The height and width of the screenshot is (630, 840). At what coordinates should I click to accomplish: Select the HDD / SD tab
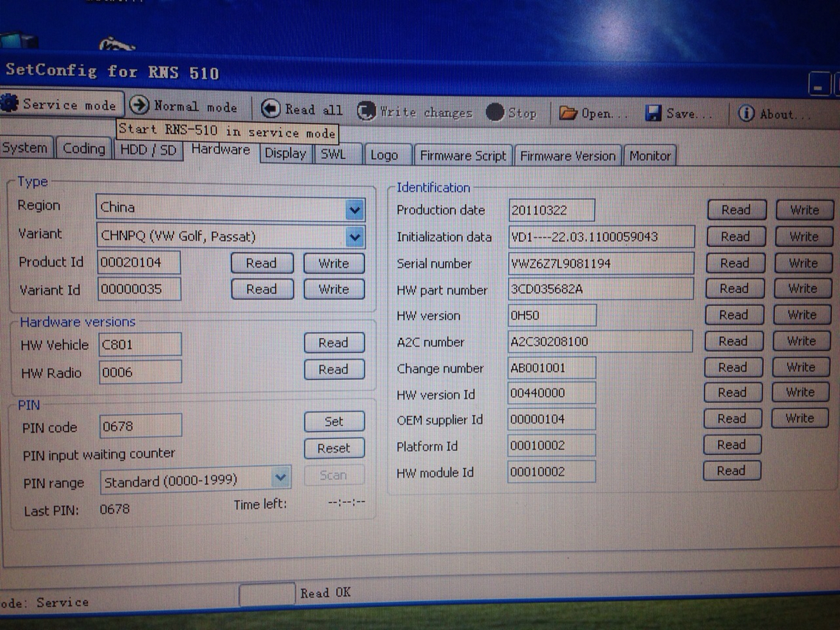coord(148,149)
